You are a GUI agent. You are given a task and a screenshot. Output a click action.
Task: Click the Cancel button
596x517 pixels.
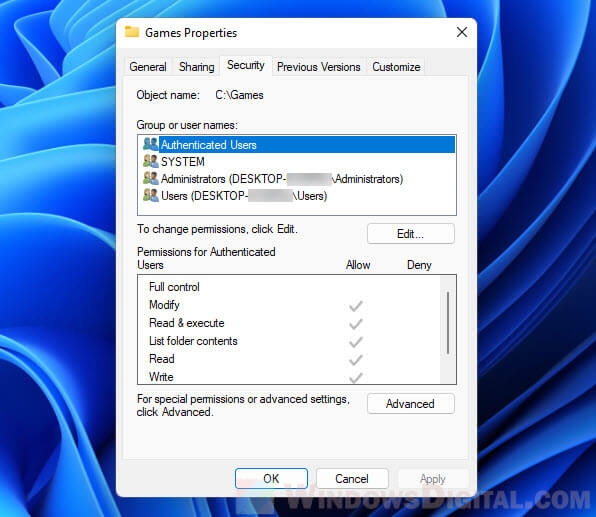pyautogui.click(x=352, y=479)
